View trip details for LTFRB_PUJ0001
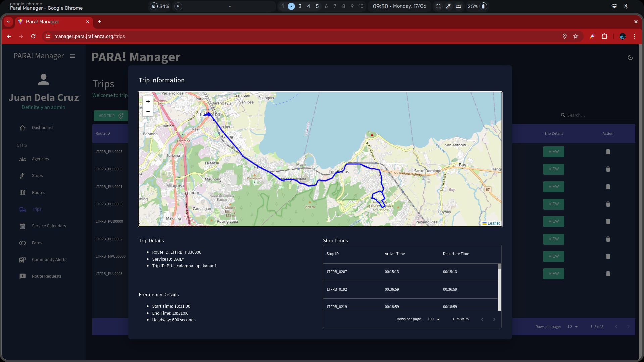Image resolution: width=644 pixels, height=362 pixels. [x=553, y=187]
